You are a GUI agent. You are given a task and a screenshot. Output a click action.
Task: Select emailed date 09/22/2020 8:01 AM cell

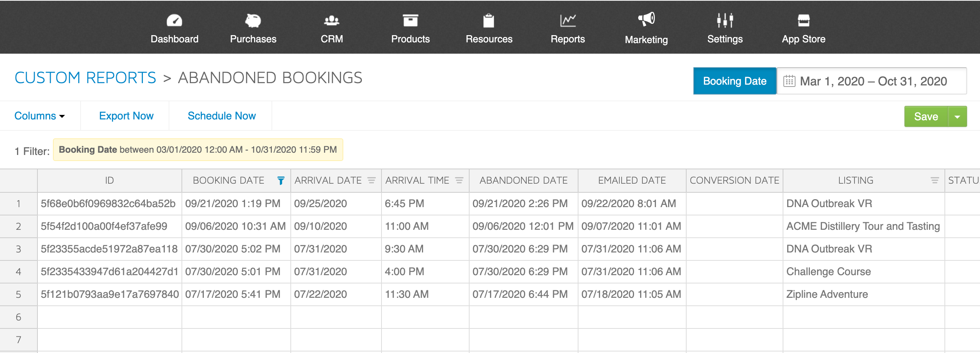tap(632, 203)
